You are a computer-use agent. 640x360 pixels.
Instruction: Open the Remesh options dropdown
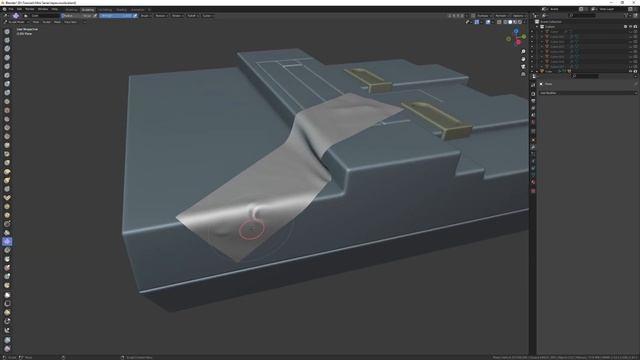point(501,16)
